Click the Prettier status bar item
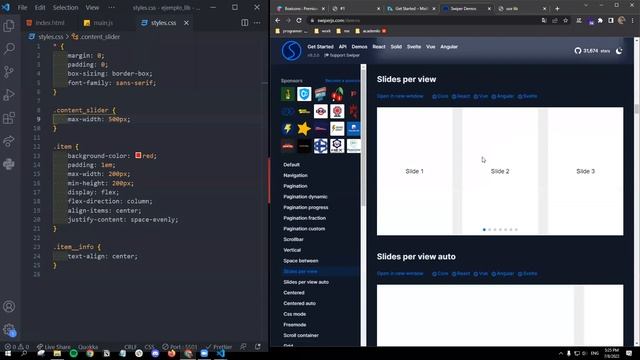Viewport: 640px width, 360px height. [x=219, y=347]
